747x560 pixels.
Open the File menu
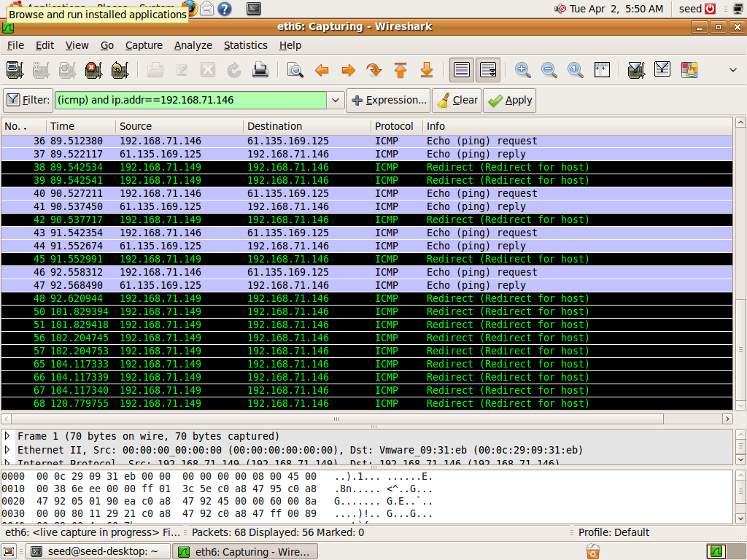(16, 45)
